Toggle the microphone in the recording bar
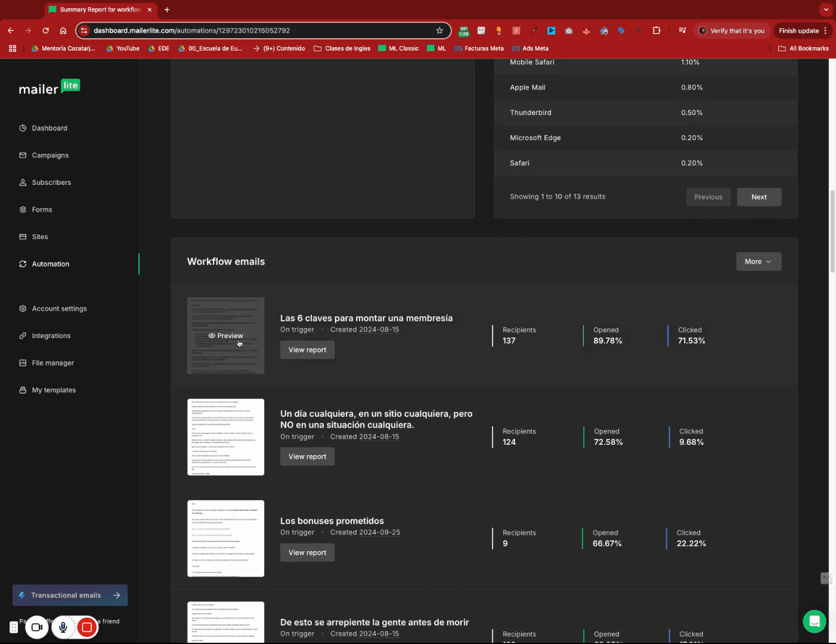836x644 pixels. pos(63,627)
